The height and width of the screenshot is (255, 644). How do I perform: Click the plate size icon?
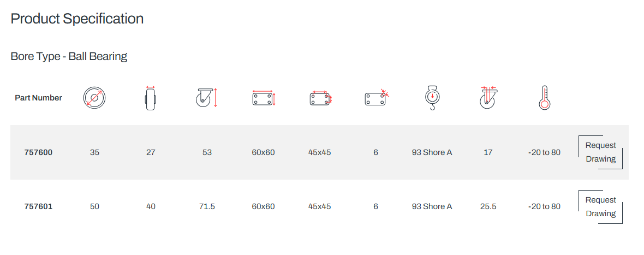pos(264,98)
